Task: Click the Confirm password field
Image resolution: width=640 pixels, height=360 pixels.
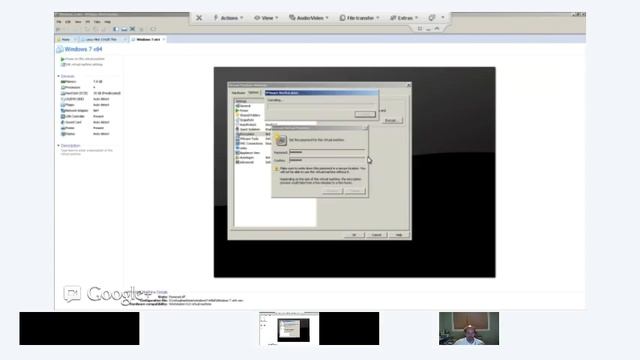Action: (327, 160)
